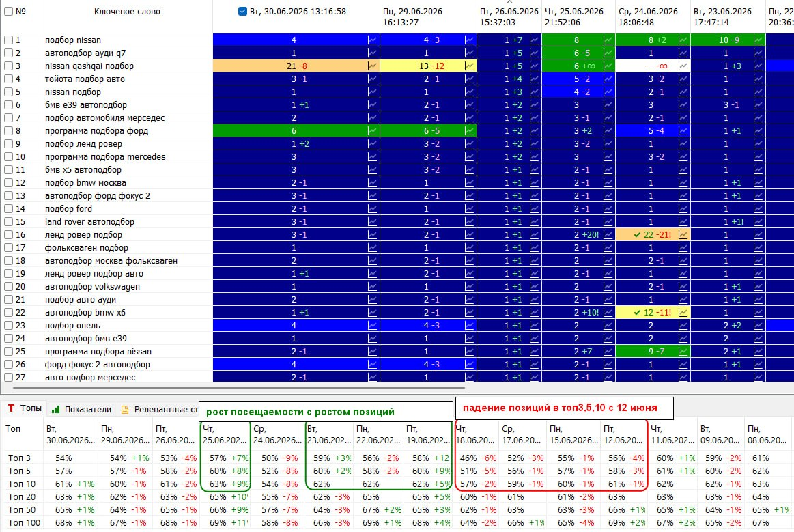Open chart for 'автоподбор volkswagen' under 30.06.2026
Viewport: 794px width, 532px height.
[x=372, y=287]
